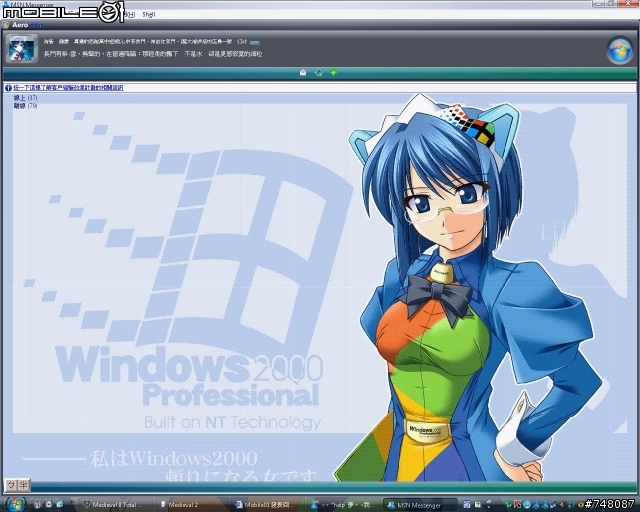Click the user display picture thumbnail
640x512 pixels.
click(22, 49)
